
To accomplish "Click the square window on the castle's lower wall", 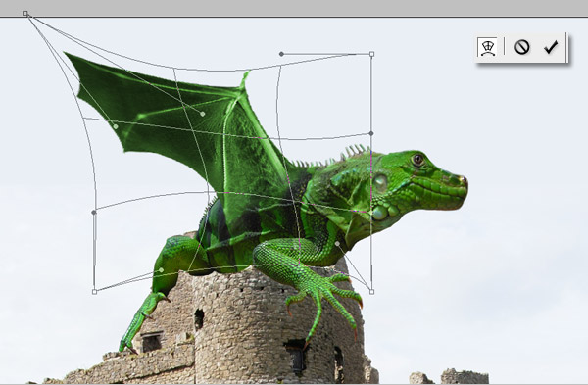I will click(152, 341).
